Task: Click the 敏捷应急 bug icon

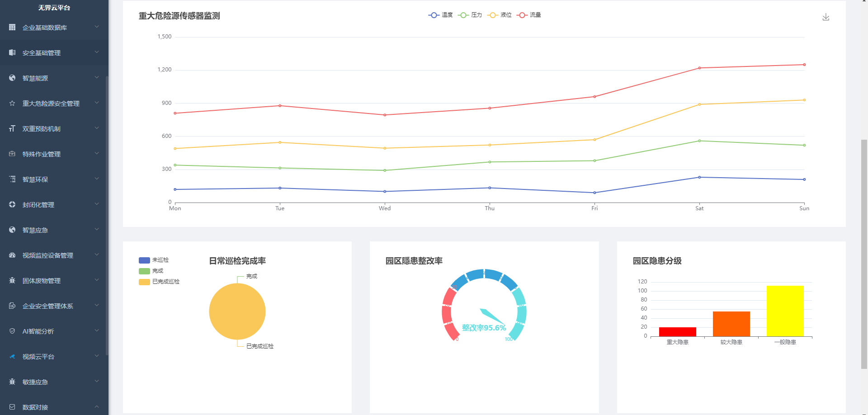Action: click(12, 382)
